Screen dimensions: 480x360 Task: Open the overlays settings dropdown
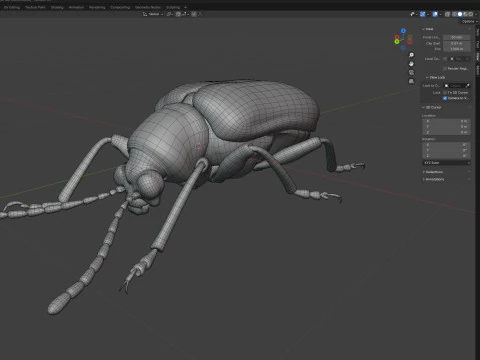click(440, 14)
